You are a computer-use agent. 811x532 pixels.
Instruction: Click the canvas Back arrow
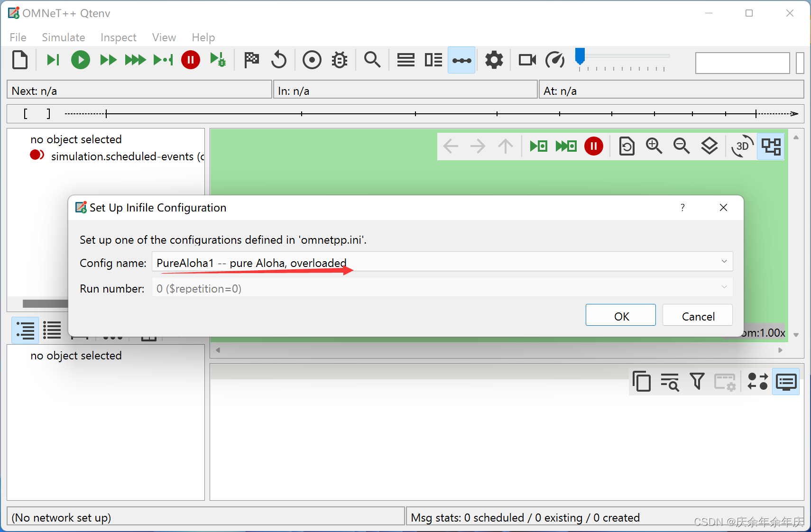[451, 146]
